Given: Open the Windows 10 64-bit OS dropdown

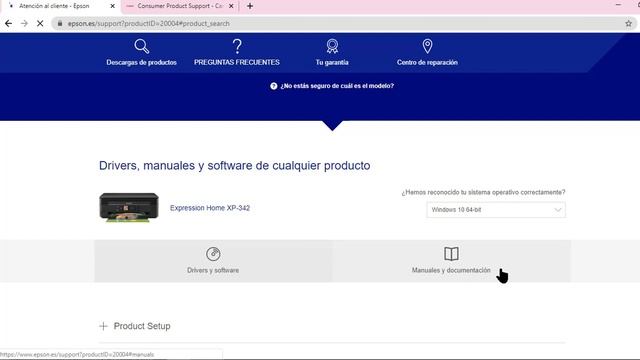Looking at the screenshot, I should 496,210.
